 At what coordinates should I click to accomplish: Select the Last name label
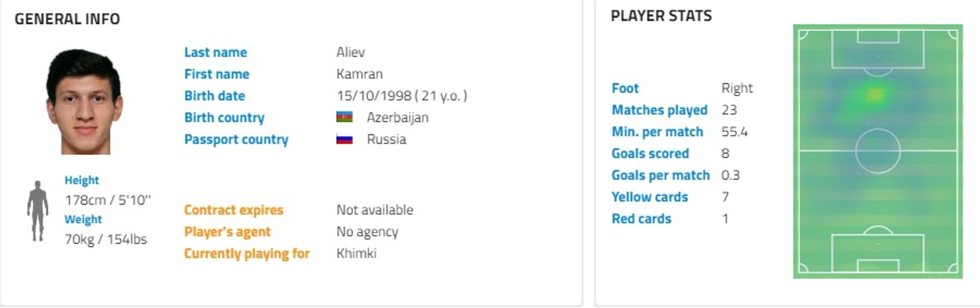[x=215, y=52]
